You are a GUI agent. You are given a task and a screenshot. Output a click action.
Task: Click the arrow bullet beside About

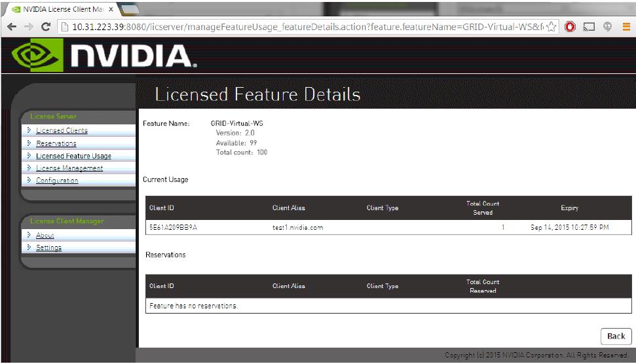coord(29,234)
